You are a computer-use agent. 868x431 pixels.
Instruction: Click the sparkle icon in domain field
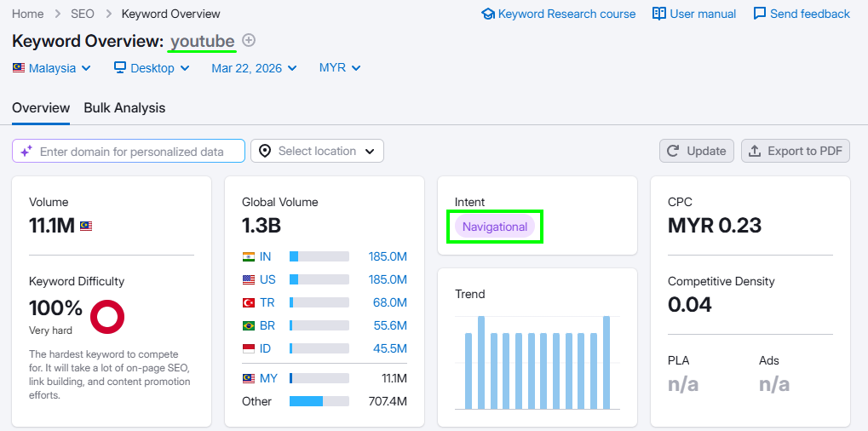pyautogui.click(x=26, y=151)
